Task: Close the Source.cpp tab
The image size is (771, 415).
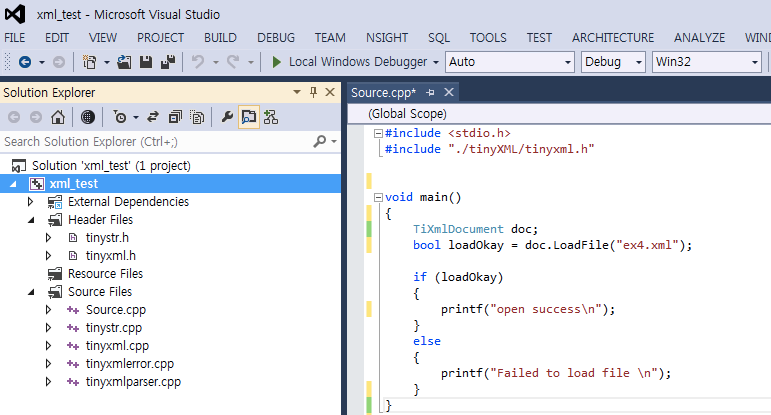Action: click(448, 92)
